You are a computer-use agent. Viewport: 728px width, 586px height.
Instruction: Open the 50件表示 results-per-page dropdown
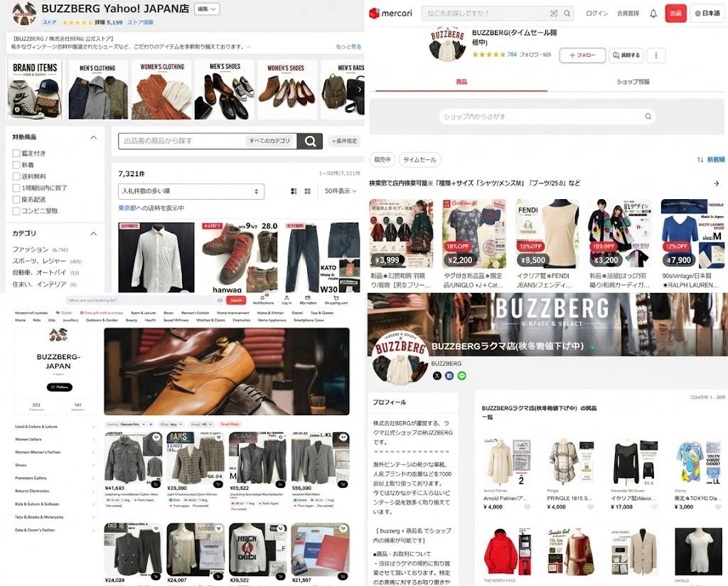(341, 191)
